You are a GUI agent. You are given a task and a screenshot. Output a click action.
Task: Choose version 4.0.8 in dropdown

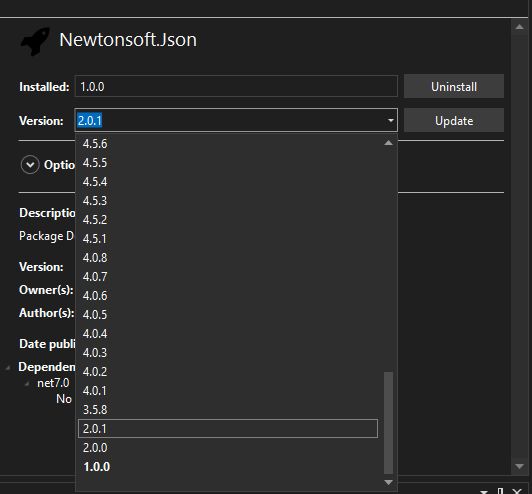pos(228,258)
